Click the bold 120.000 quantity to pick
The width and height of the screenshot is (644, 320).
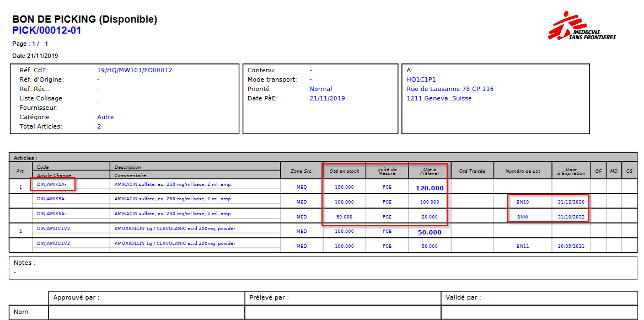pyautogui.click(x=430, y=188)
